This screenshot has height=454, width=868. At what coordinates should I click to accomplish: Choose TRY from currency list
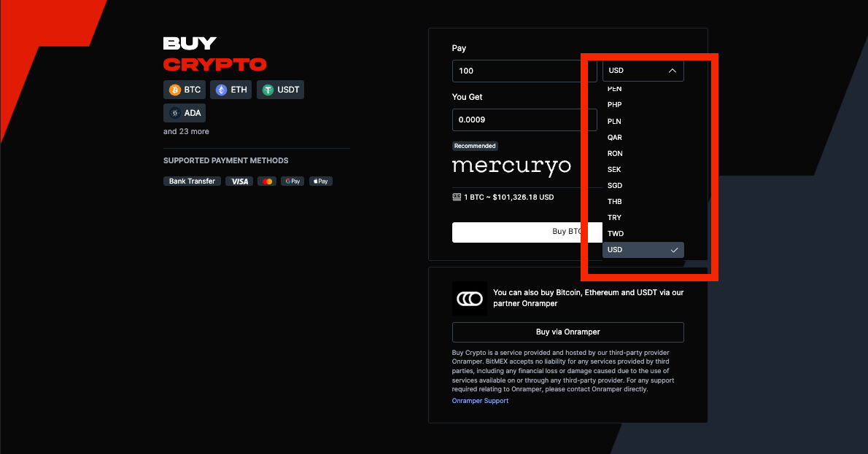click(643, 217)
